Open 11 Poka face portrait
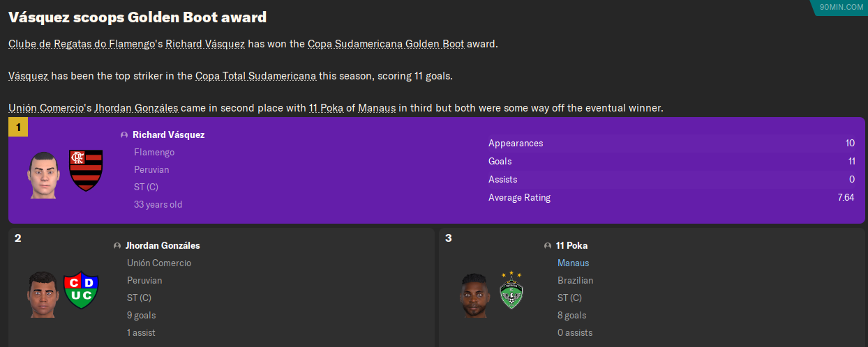The height and width of the screenshot is (347, 868). 474,294
